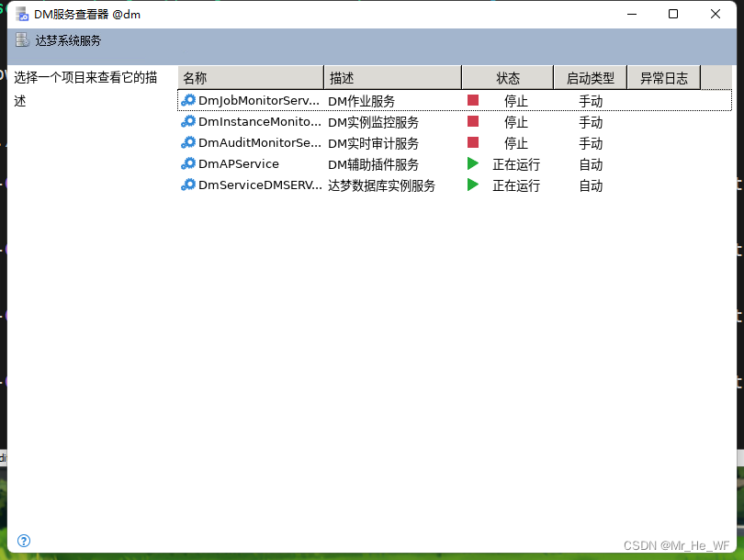Click the DM服务查看器 title bar app icon
Viewport: 744px width, 560px height.
pyautogui.click(x=22, y=14)
